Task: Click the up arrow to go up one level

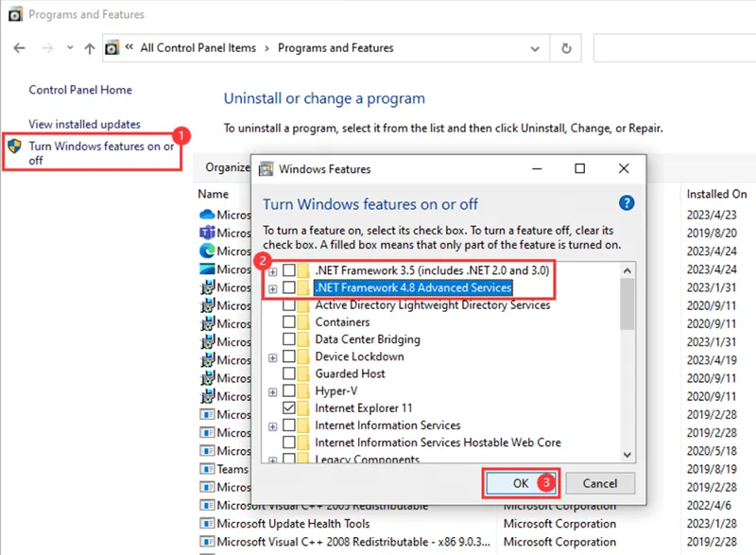Action: pos(89,48)
